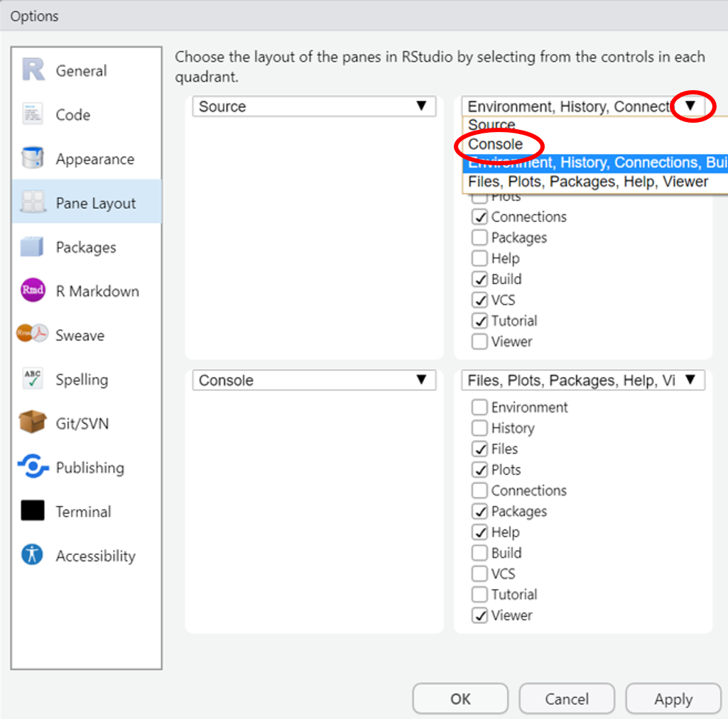Open R Markdown Rmd icon
728x719 pixels.
click(x=33, y=291)
